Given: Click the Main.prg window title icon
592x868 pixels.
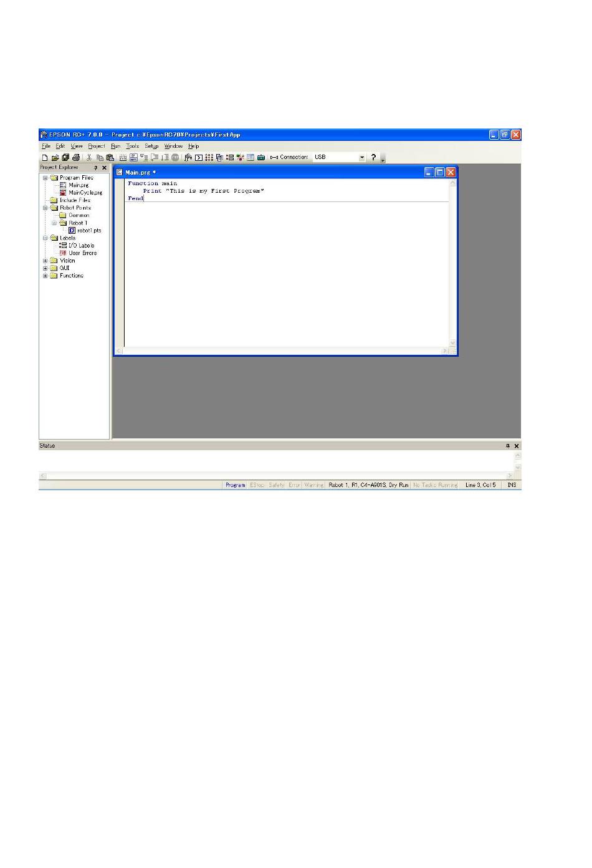Looking at the screenshot, I should (x=120, y=172).
